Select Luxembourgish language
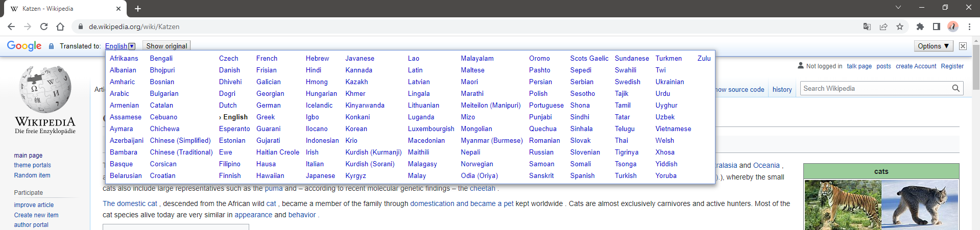Screen dimensions: 980x230 pos(431,129)
